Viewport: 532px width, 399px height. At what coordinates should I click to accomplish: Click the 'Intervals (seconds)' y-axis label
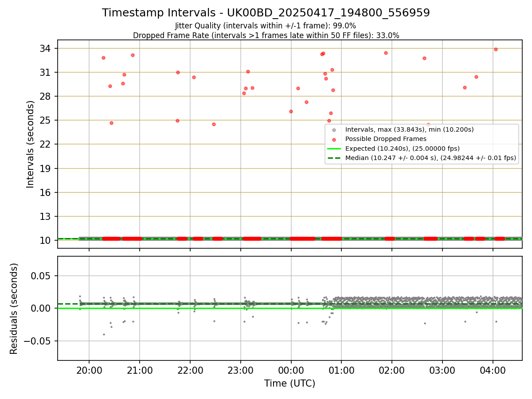pyautogui.click(x=31, y=144)
